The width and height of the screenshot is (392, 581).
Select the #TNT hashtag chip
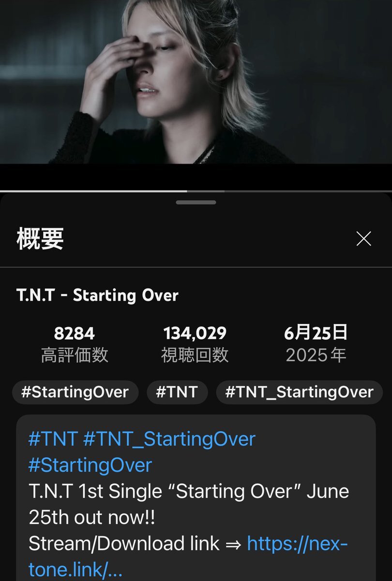(x=177, y=392)
